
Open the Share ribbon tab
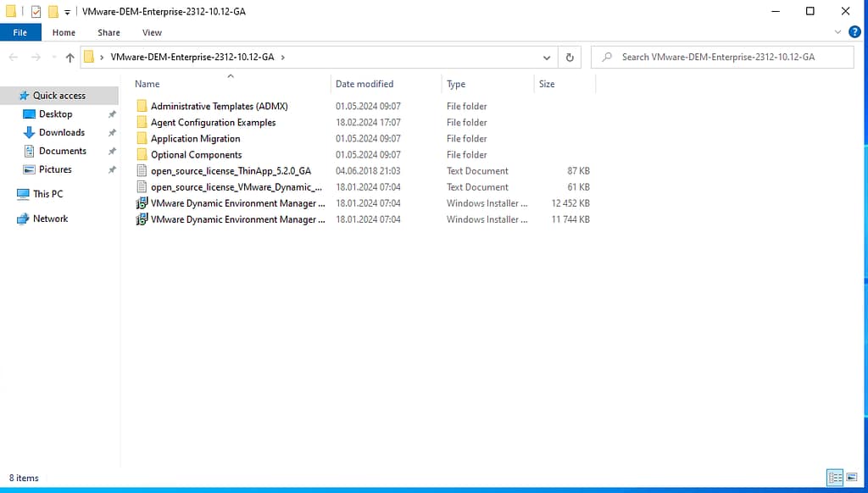pos(108,32)
